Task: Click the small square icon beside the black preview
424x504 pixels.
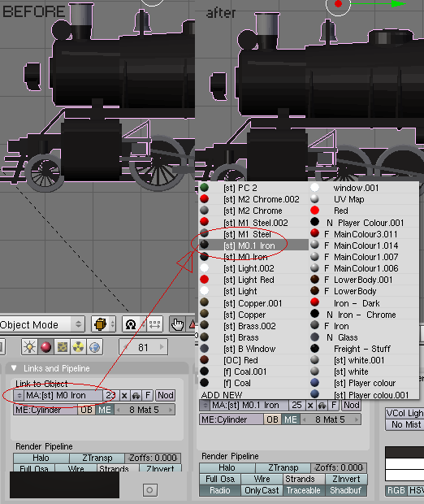Action: point(149,490)
